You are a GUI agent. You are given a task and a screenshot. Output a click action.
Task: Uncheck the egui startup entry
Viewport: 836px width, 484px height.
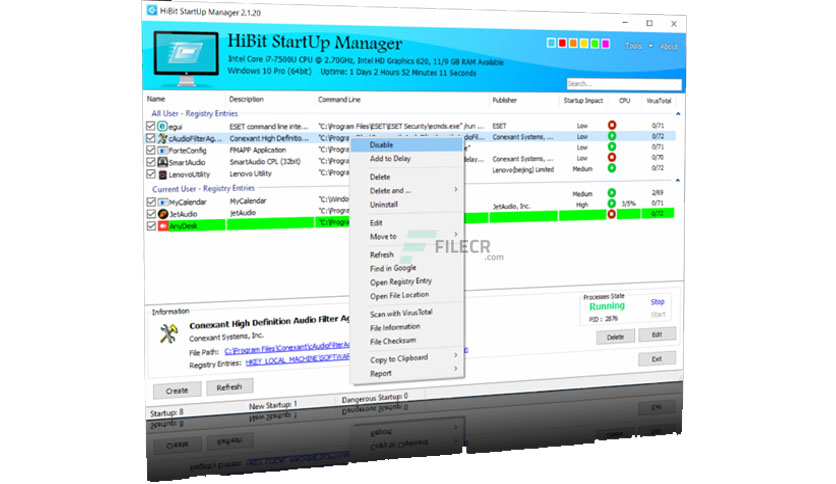click(x=151, y=126)
